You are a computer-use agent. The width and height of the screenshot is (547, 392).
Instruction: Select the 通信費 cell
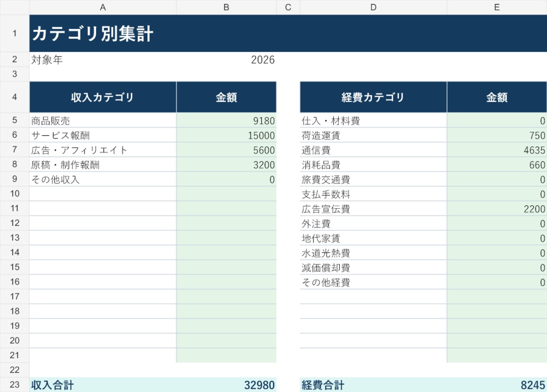click(373, 150)
